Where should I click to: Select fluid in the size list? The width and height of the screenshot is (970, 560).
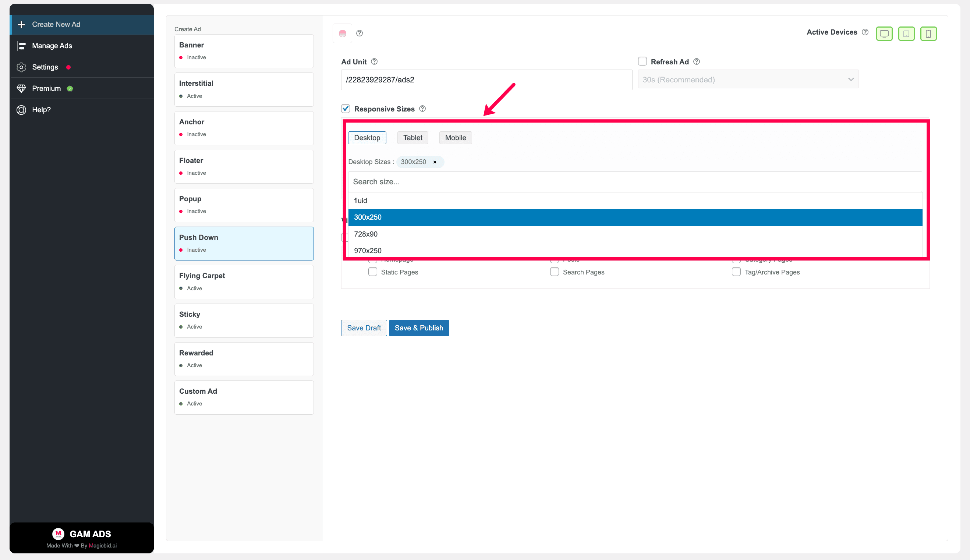(635, 201)
